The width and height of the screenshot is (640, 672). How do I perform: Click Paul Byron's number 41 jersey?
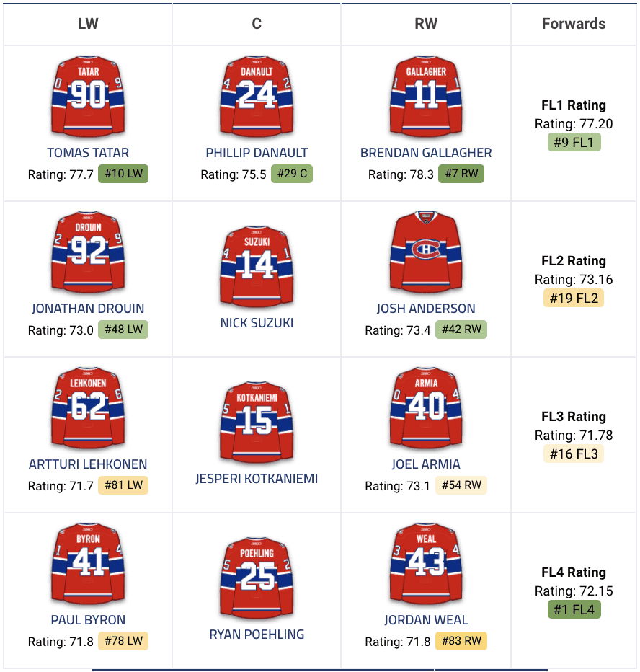pos(88,564)
